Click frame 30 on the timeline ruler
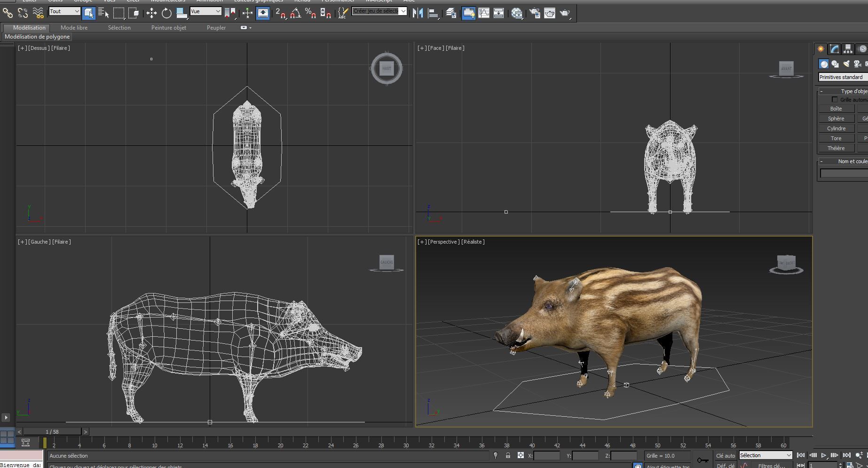The width and height of the screenshot is (868, 468). [x=406, y=445]
